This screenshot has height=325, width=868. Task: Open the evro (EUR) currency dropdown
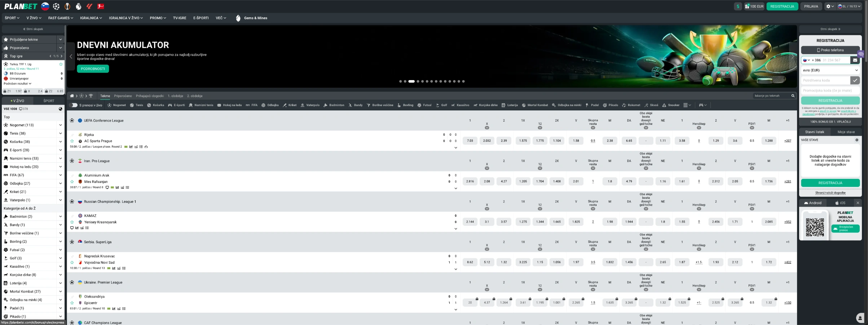(830, 70)
